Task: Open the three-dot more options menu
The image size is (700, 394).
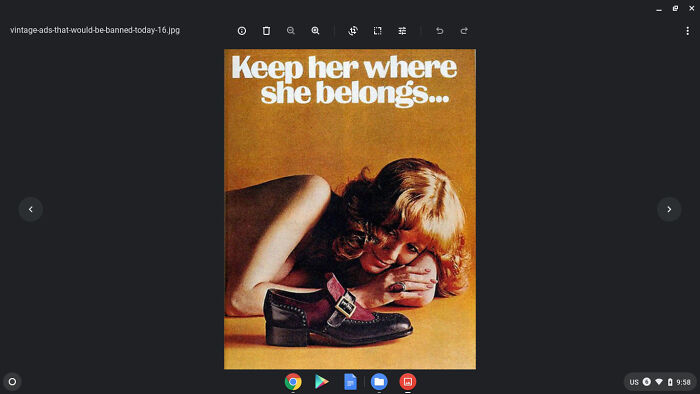Action: pyautogui.click(x=688, y=31)
